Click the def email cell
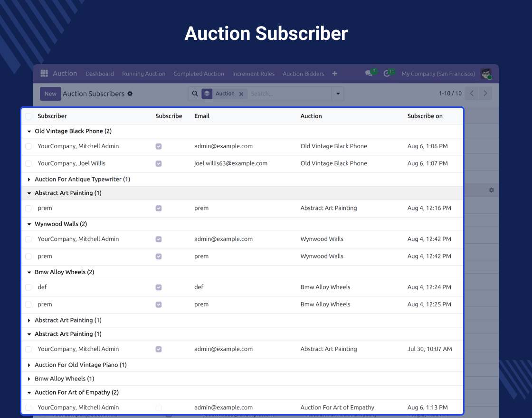Image resolution: width=532 pixels, height=418 pixels. point(199,287)
